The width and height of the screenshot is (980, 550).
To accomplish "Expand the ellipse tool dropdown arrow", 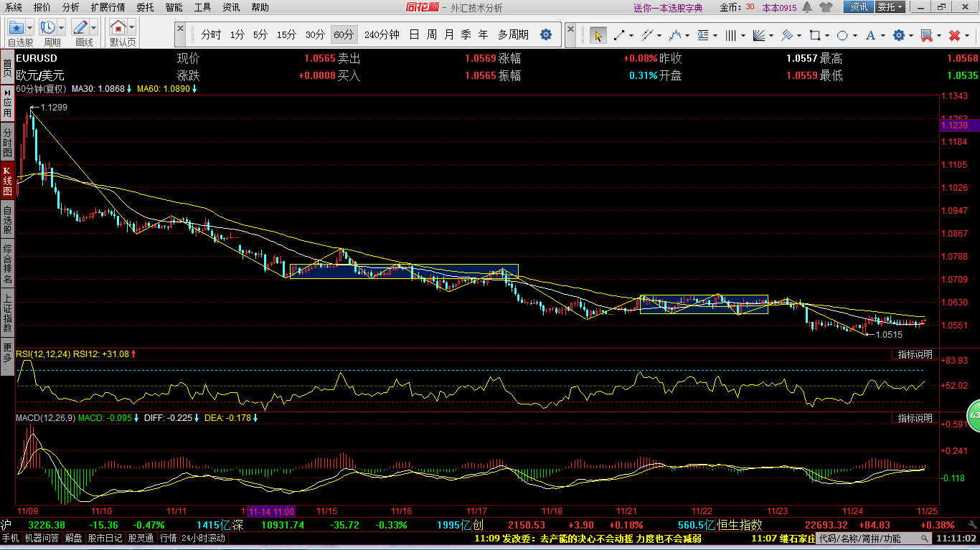I will 854,35.
